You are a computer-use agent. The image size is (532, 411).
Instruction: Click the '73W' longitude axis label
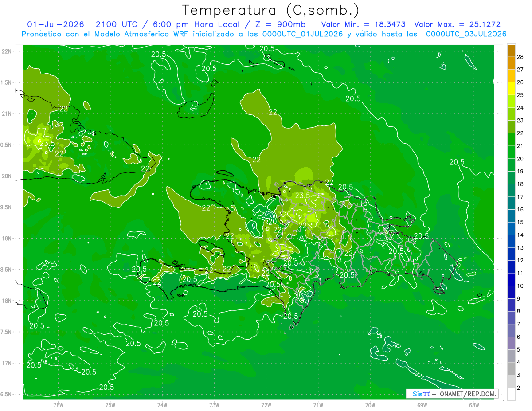pyautogui.click(x=214, y=405)
